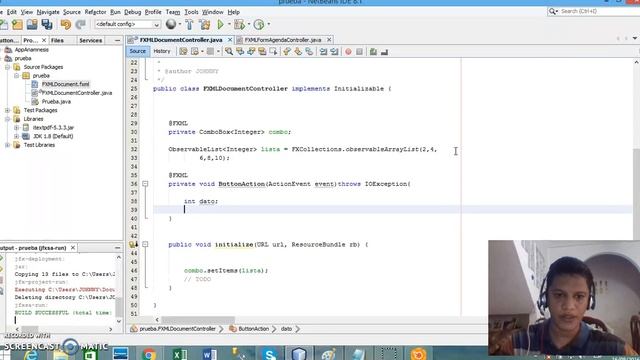Click Toggle Bookmark editor icon
Image resolution: width=640 pixels, height=360 pixels.
coord(309,51)
